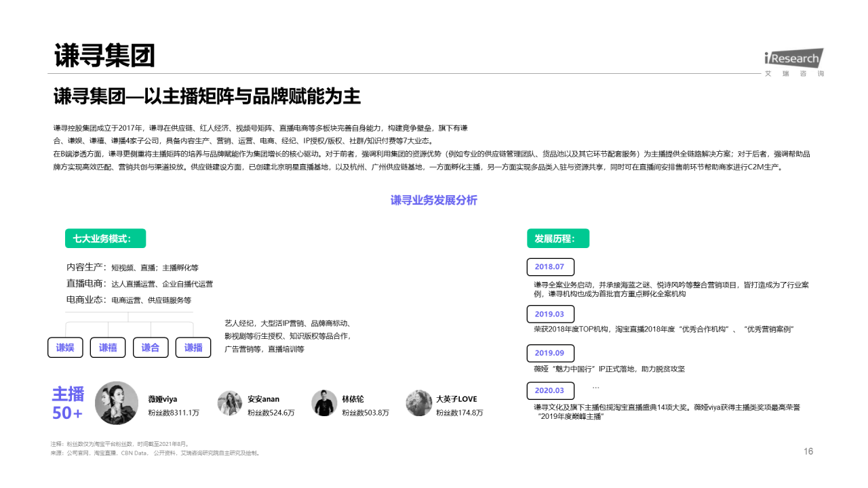The image size is (868, 488).
Task: Click the name 薇娅viya
Action: coord(163,399)
